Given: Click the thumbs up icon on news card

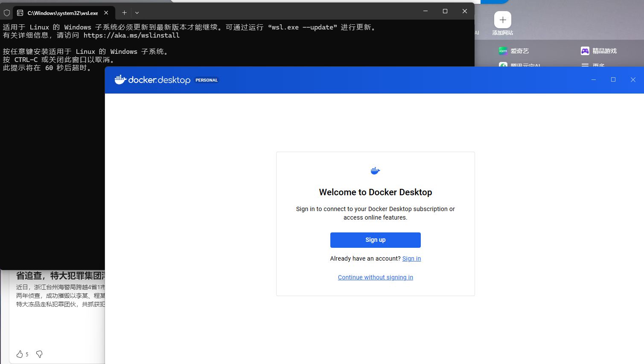Looking at the screenshot, I should pyautogui.click(x=20, y=354).
